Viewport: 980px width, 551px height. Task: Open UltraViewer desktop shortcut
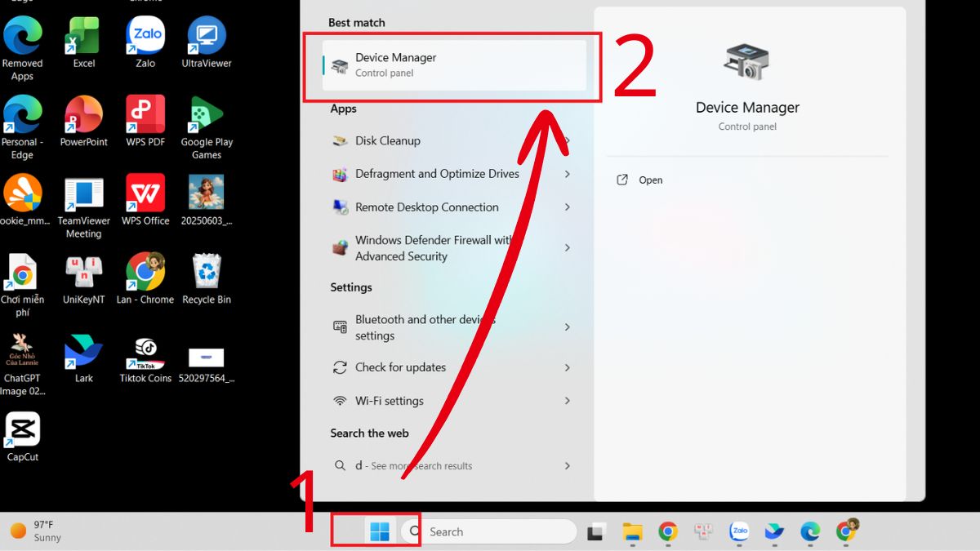click(207, 42)
